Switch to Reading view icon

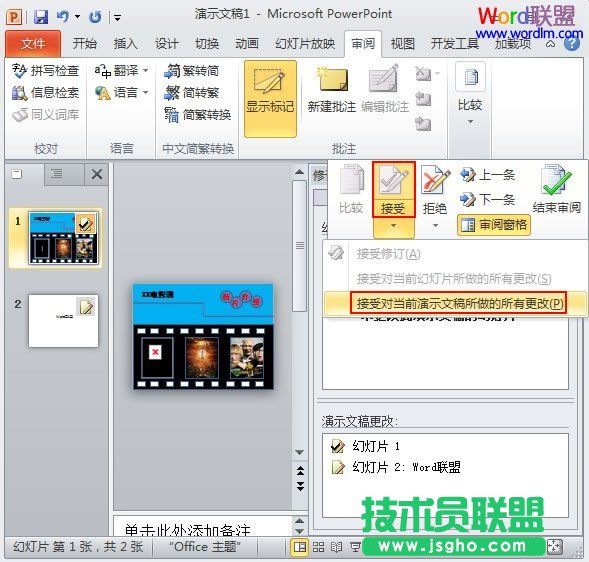[336, 547]
